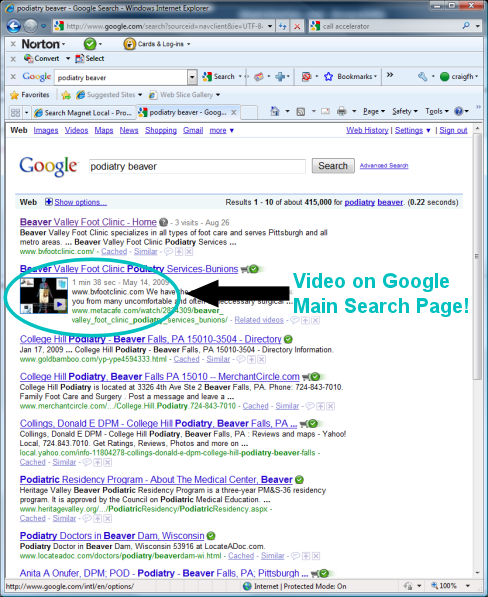Click the Web History link

pyautogui.click(x=367, y=130)
